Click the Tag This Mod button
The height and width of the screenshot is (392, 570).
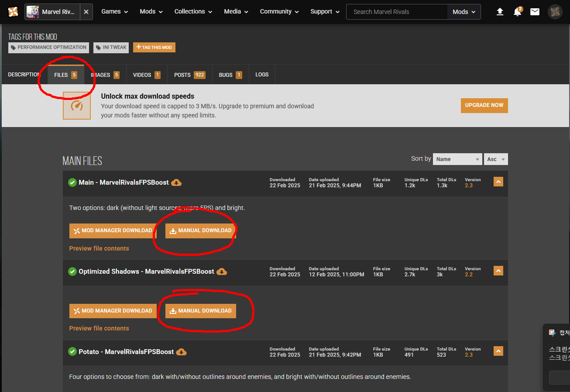tap(154, 47)
